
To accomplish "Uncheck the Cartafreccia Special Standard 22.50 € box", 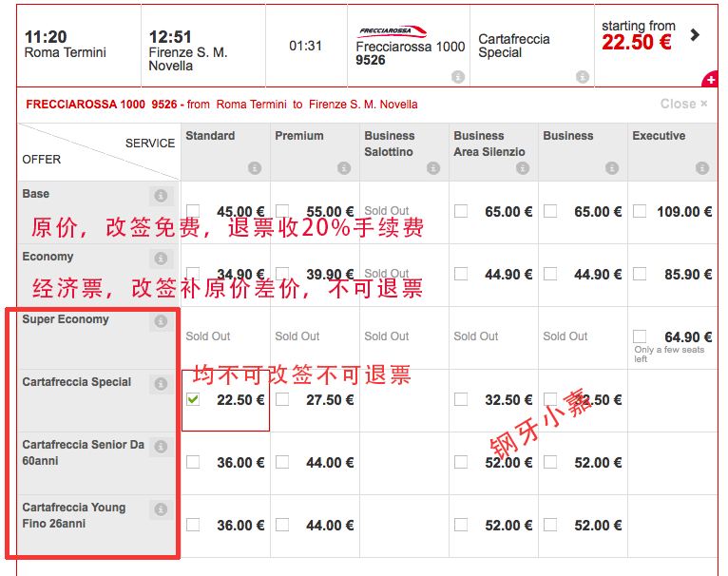I will (x=194, y=400).
